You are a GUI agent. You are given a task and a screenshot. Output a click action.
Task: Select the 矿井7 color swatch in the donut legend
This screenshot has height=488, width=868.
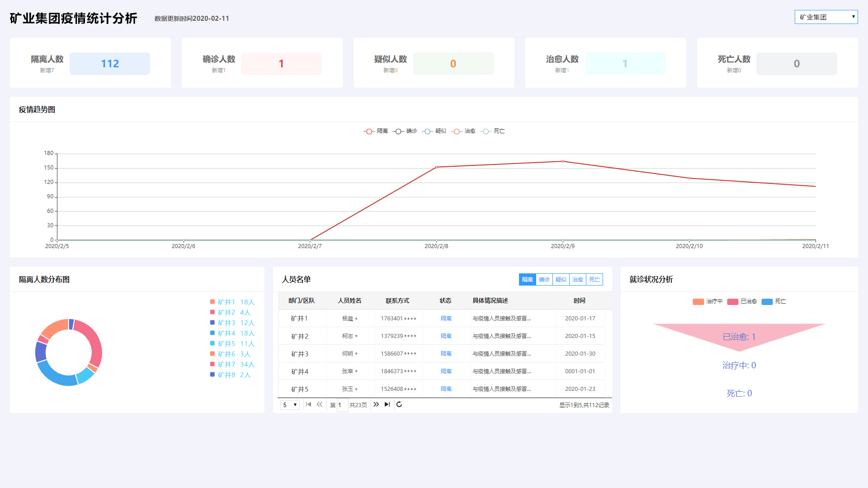click(212, 365)
